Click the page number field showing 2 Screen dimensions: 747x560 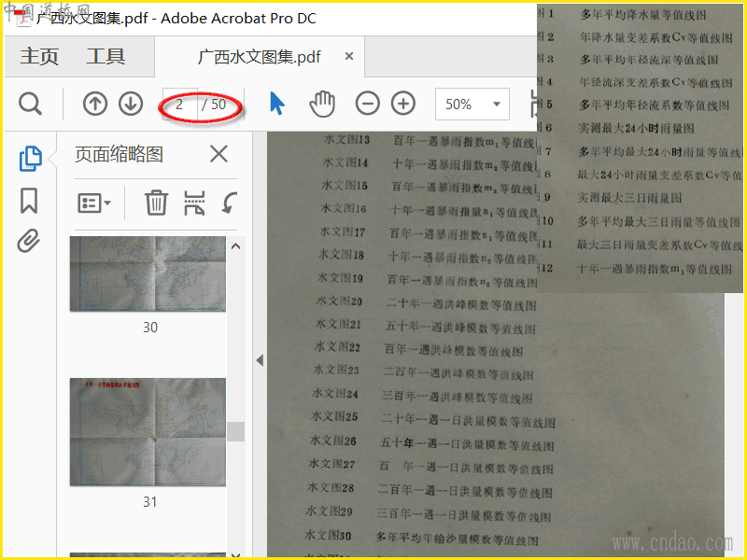point(179,104)
